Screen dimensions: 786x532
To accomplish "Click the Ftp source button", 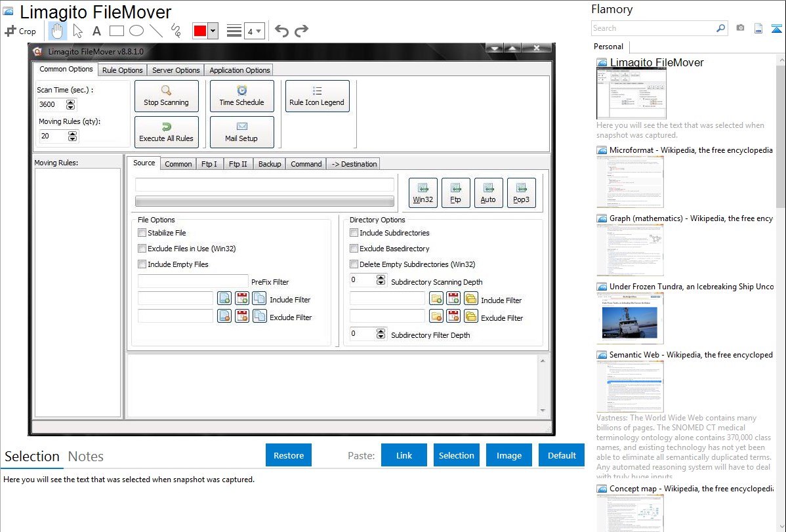I will (456, 193).
